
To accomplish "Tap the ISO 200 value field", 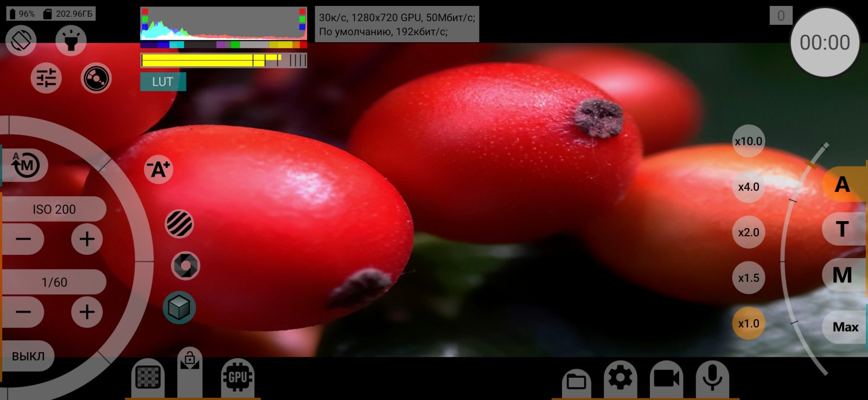I will [x=54, y=209].
